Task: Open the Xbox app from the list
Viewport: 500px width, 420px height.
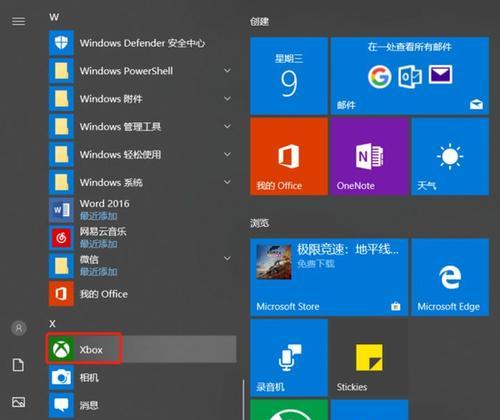Action: tap(142, 349)
